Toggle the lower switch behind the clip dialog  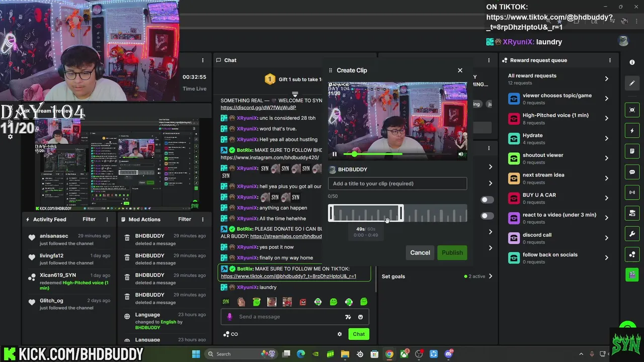[x=487, y=216]
